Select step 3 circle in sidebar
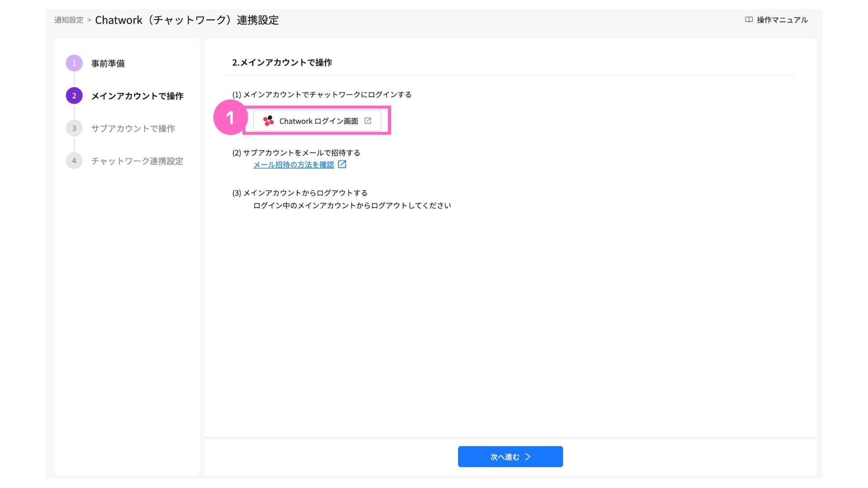 pos(74,128)
